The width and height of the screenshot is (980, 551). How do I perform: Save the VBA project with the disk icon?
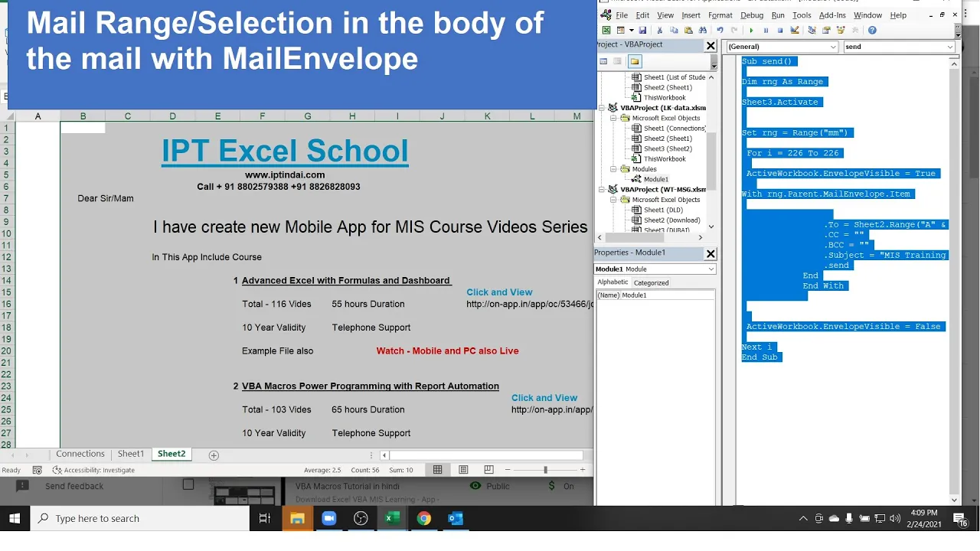[642, 31]
